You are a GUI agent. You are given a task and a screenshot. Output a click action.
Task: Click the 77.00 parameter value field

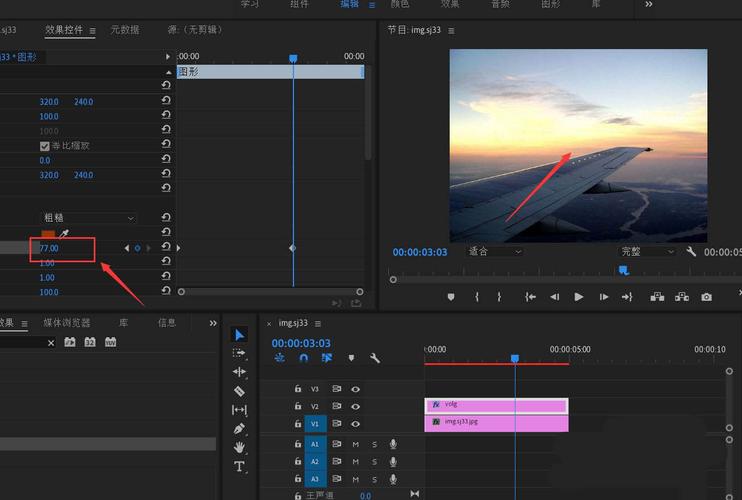point(49,248)
